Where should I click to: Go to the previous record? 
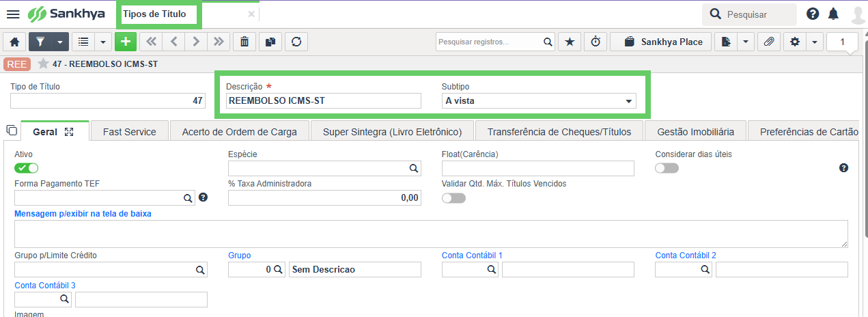tap(173, 42)
